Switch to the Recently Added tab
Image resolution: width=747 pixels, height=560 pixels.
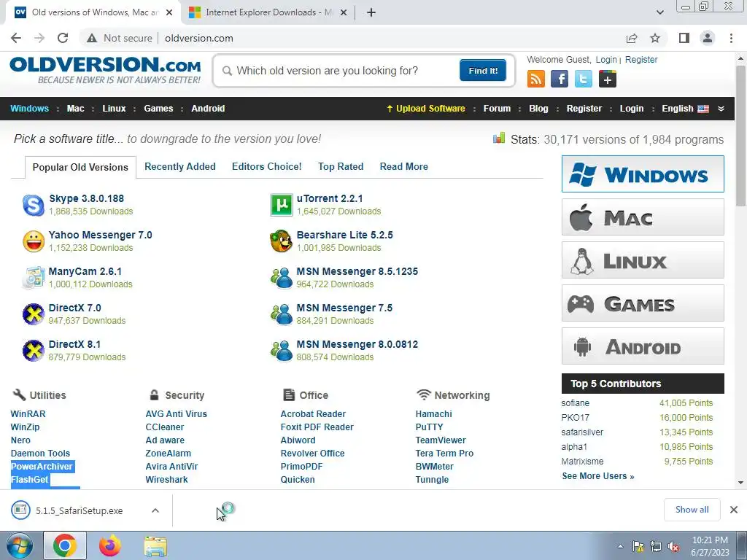pyautogui.click(x=180, y=167)
